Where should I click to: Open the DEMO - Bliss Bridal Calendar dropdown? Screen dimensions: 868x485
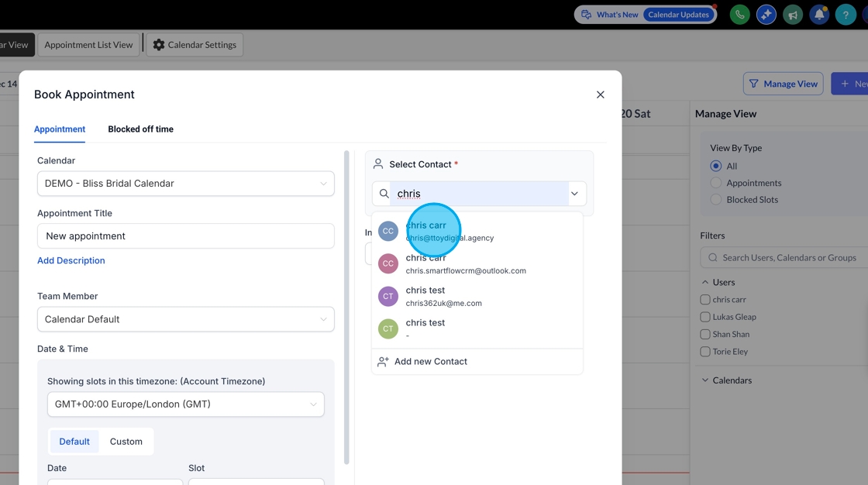coord(185,184)
